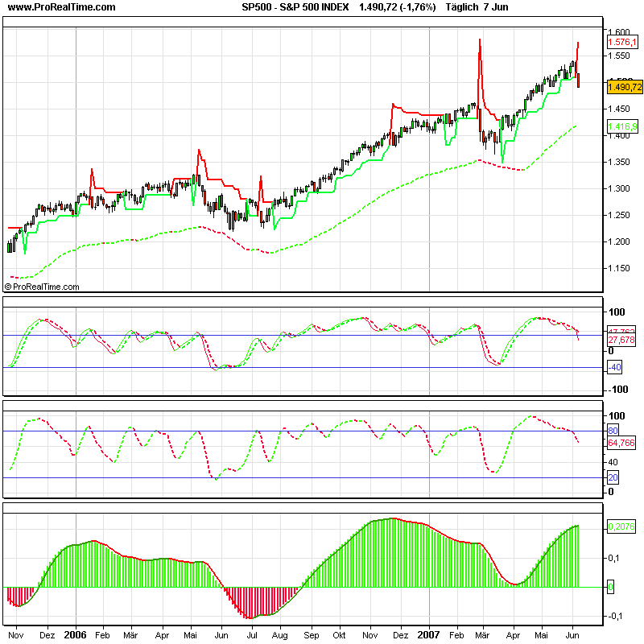Click the green 1.416,9 price tag
Viewport: 644px width, 644px height.
pos(622,126)
